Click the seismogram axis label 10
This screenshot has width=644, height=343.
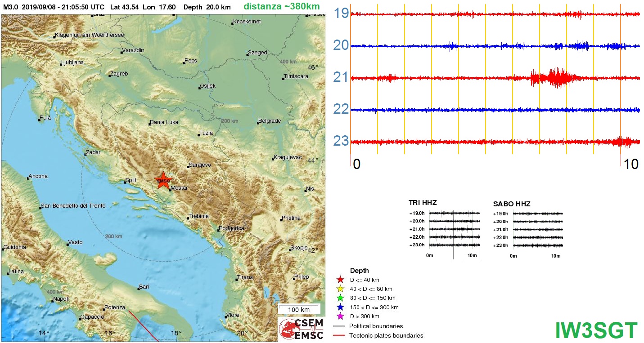631,164
